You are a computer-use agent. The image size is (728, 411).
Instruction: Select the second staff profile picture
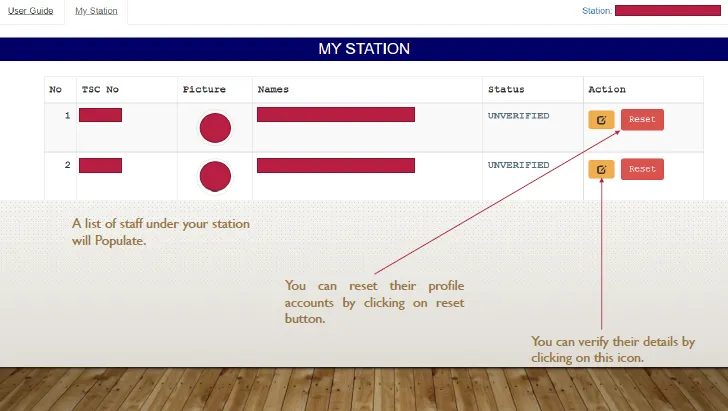click(215, 176)
